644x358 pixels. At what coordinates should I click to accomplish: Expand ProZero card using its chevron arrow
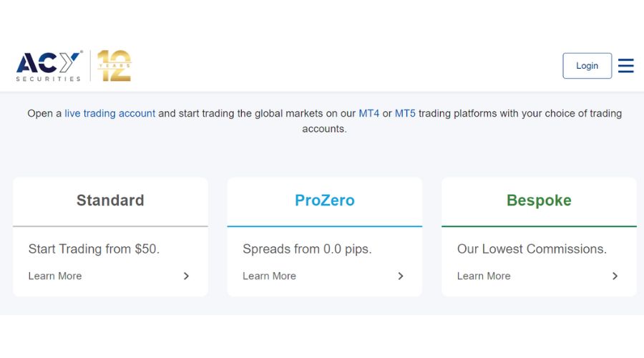pyautogui.click(x=401, y=276)
